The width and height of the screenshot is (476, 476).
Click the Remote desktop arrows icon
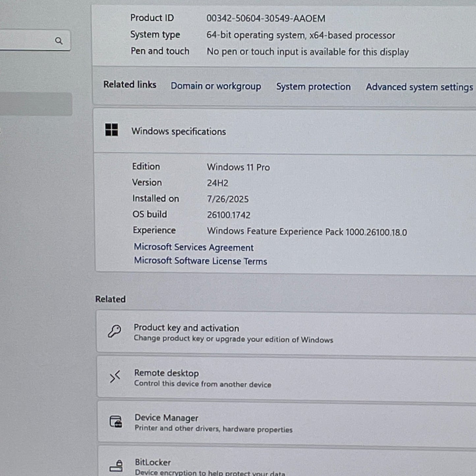click(115, 377)
